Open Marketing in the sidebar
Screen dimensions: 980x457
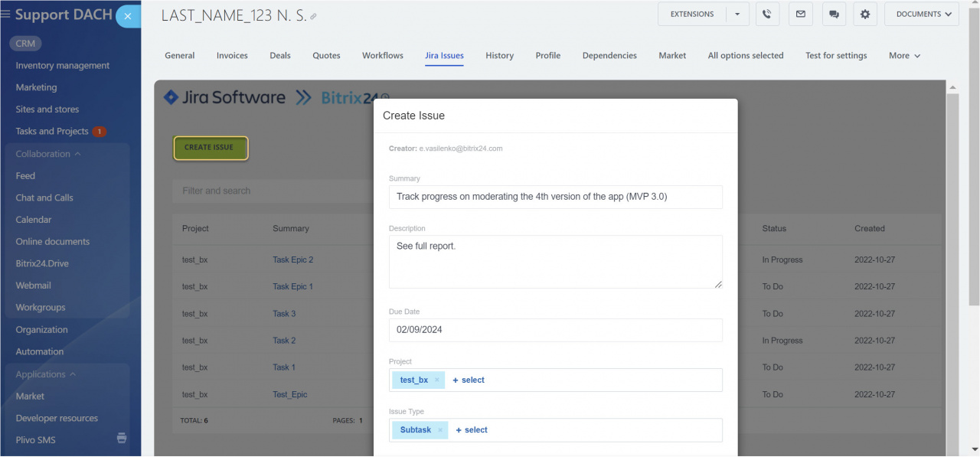[x=37, y=88]
